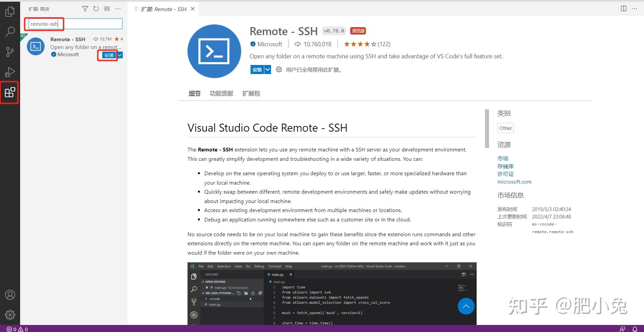Image resolution: width=644 pixels, height=332 pixels.
Task: Open the Search view
Action: pyautogui.click(x=10, y=31)
